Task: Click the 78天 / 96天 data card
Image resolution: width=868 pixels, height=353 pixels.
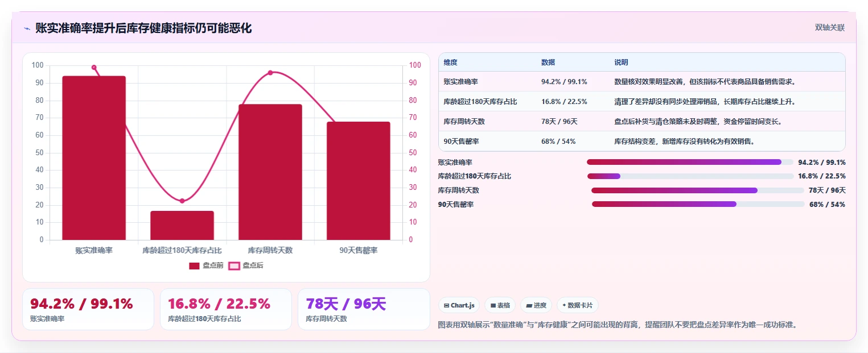Action: pyautogui.click(x=364, y=309)
